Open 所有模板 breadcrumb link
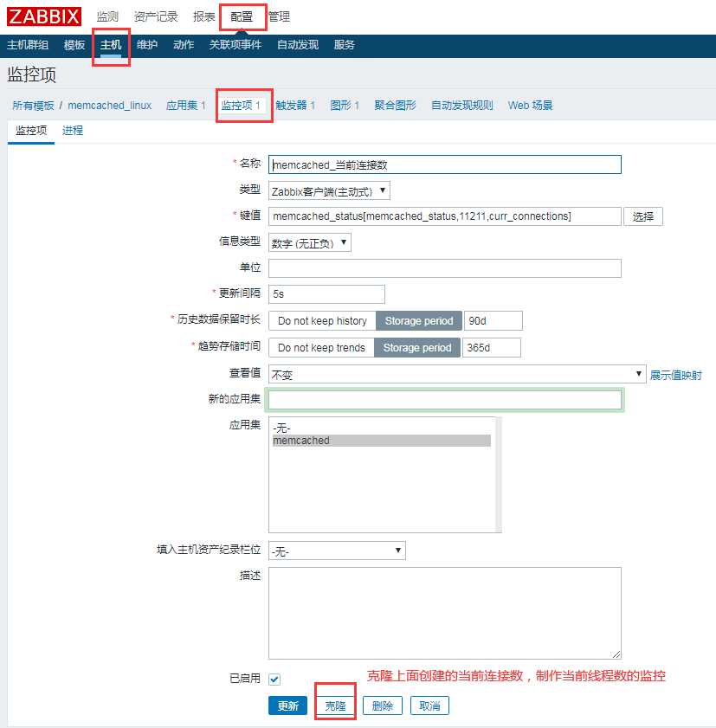716x728 pixels. tap(33, 106)
